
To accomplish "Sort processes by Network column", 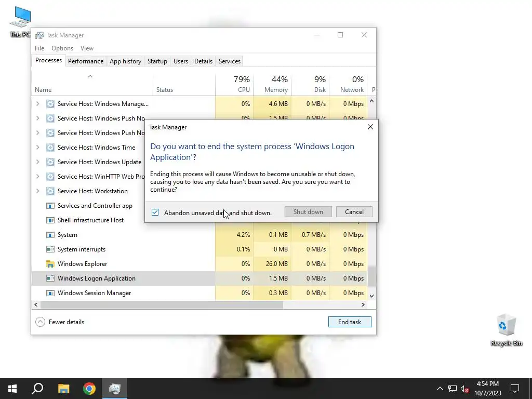I will pyautogui.click(x=348, y=84).
